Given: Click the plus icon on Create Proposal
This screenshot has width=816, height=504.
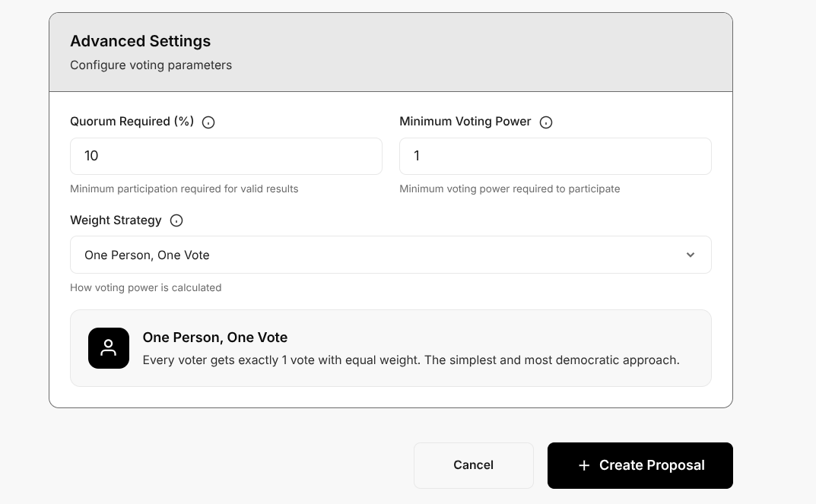Looking at the screenshot, I should (584, 465).
